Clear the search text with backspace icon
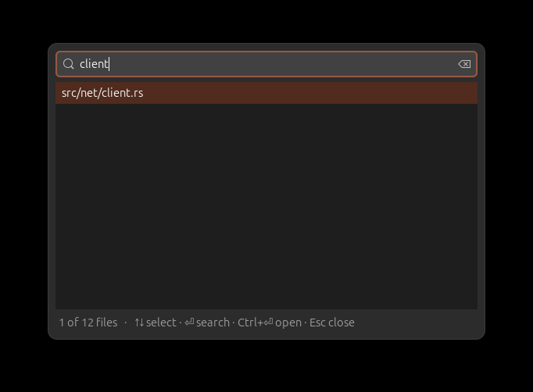 pos(464,64)
